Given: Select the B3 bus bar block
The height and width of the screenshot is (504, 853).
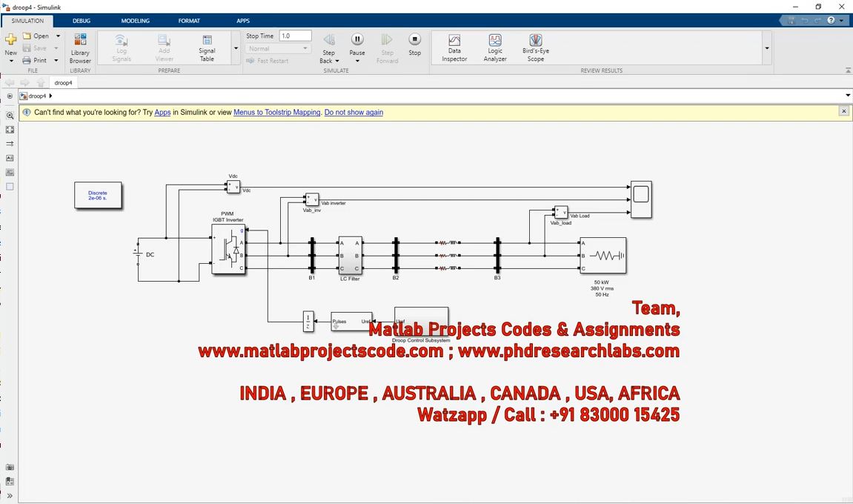Looking at the screenshot, I should click(497, 255).
